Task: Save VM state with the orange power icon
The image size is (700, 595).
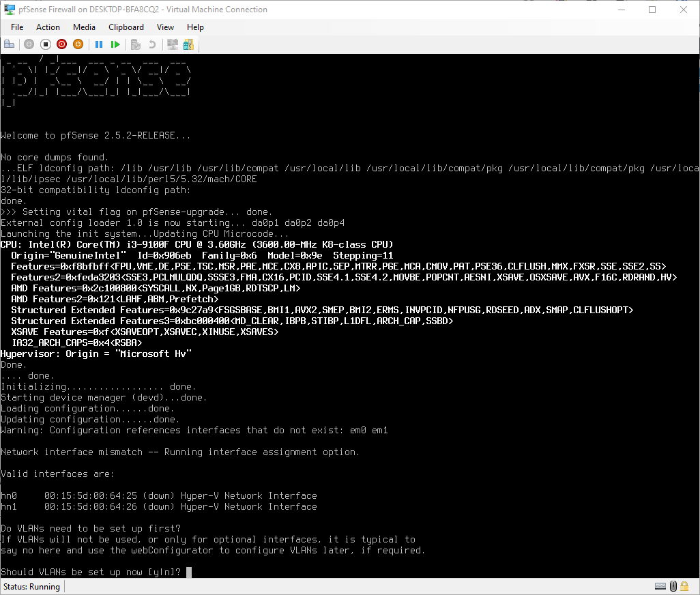Action: (x=78, y=44)
